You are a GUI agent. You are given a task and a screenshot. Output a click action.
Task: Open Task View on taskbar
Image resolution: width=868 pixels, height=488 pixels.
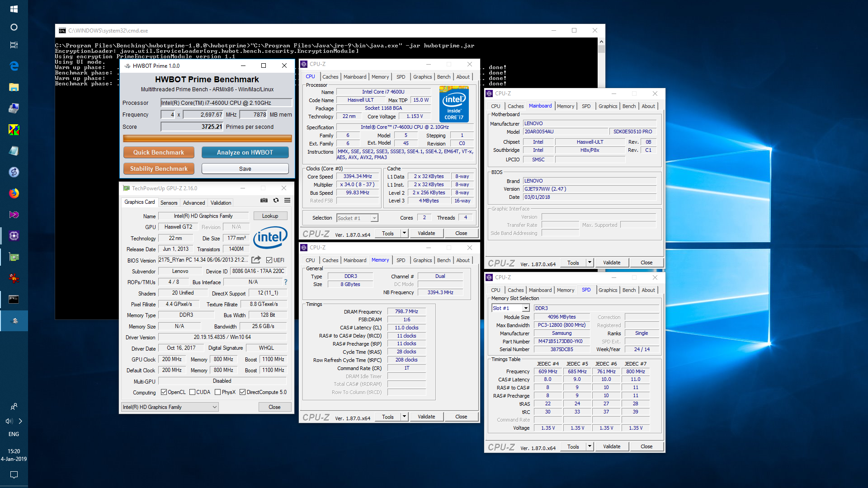(x=14, y=45)
